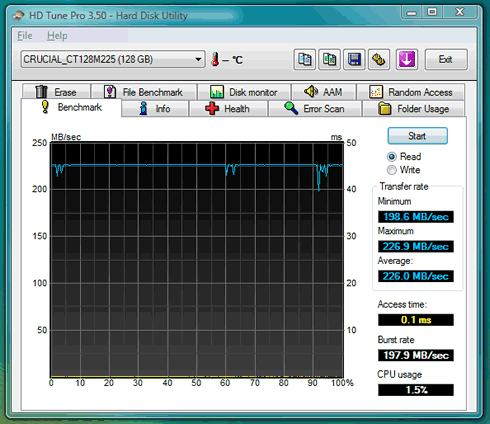Start the benchmark with Start button
This screenshot has height=424, width=490.
click(417, 136)
